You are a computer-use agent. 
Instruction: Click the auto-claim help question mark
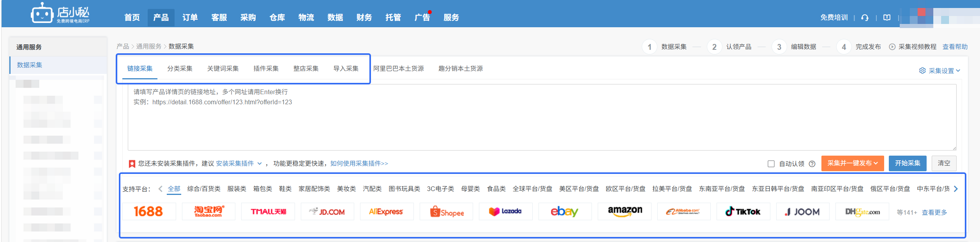tap(812, 164)
